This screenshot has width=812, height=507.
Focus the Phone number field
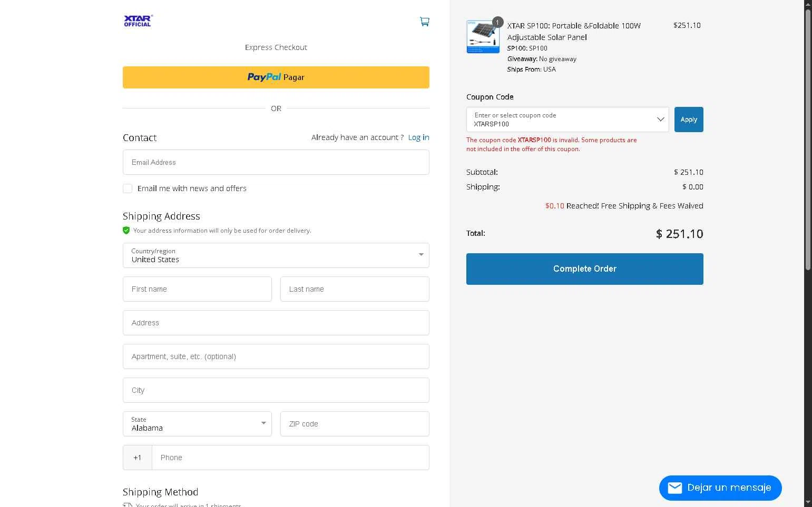290,458
